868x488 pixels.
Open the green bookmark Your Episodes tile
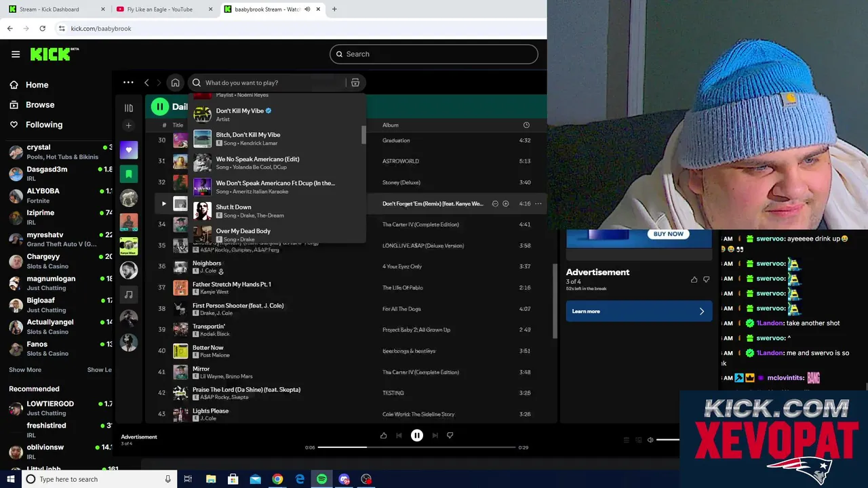pos(129,174)
